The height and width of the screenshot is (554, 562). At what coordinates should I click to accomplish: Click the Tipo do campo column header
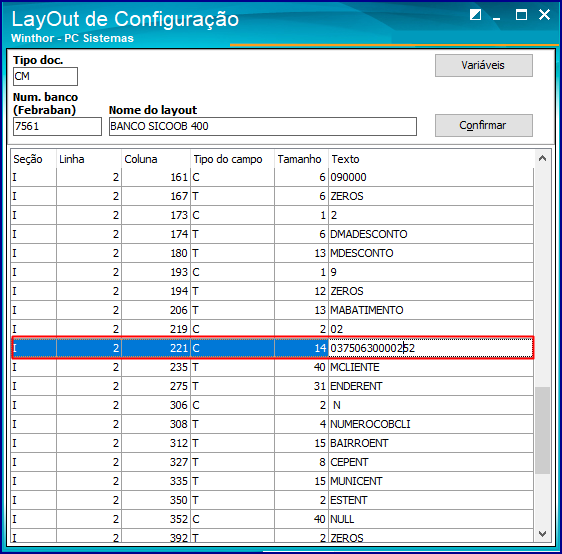[233, 159]
